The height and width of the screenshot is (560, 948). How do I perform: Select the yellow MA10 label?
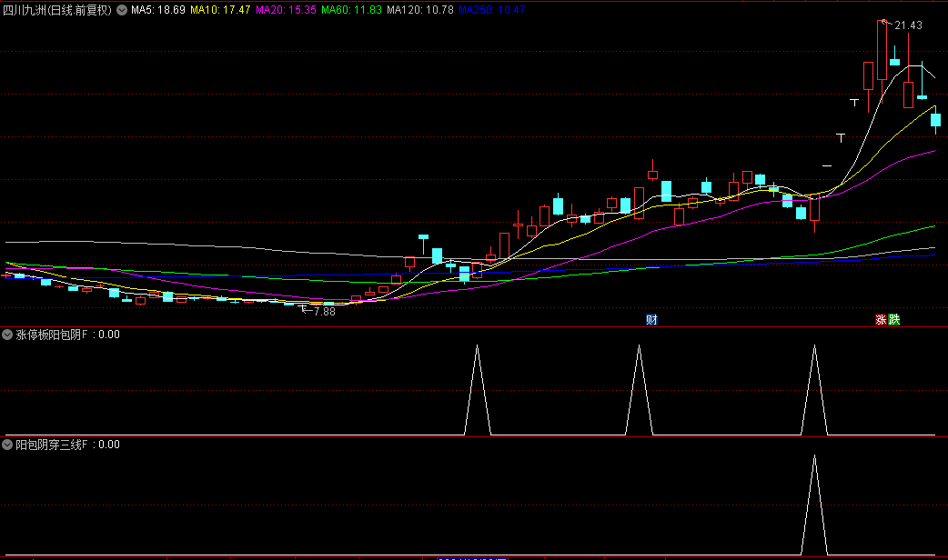220,10
